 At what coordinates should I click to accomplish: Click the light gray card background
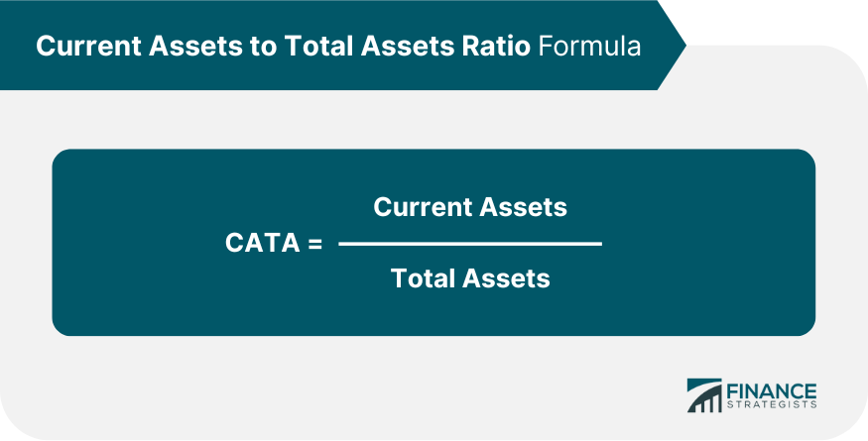tap(397, 386)
